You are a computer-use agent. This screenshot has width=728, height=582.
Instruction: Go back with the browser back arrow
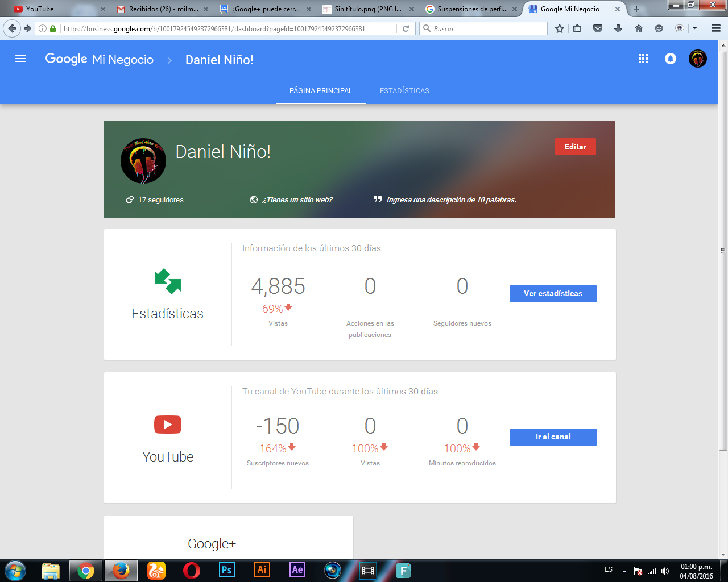tap(13, 28)
